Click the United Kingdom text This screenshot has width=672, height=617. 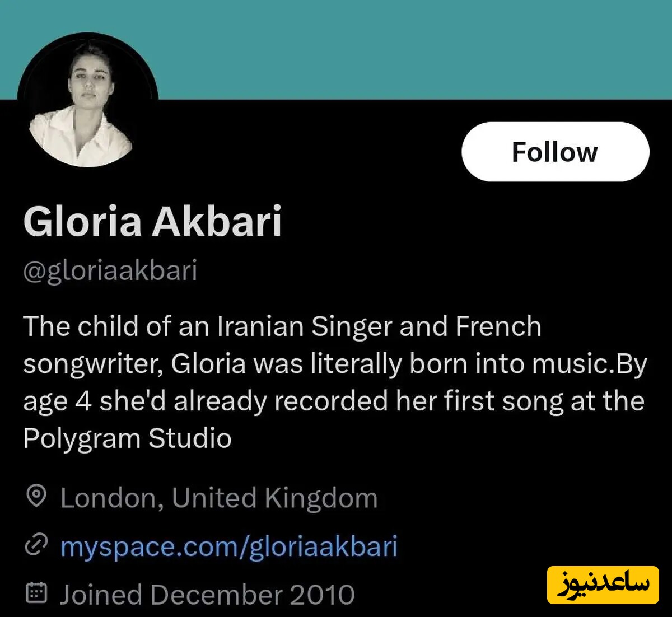point(274,498)
